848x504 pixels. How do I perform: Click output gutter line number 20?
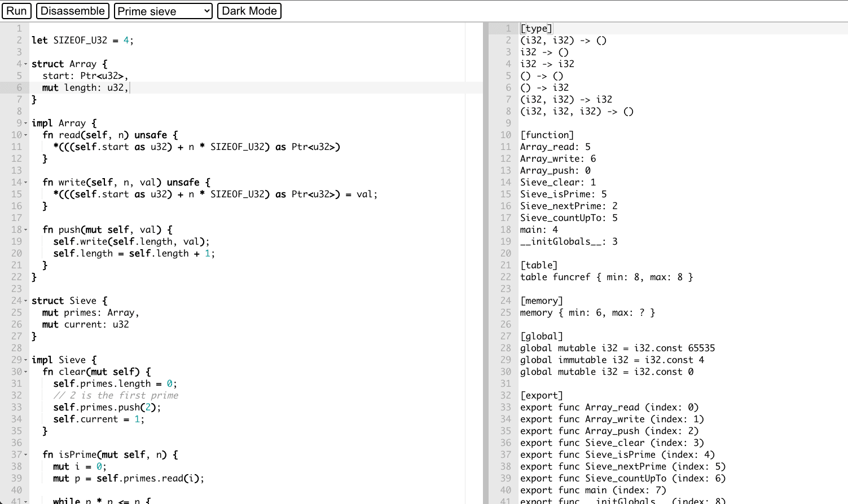(506, 253)
